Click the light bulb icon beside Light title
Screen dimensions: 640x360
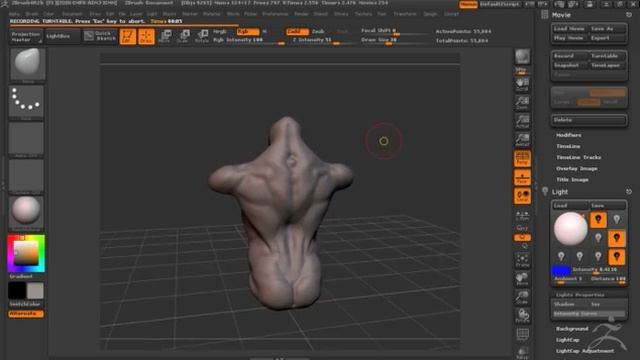coord(545,191)
